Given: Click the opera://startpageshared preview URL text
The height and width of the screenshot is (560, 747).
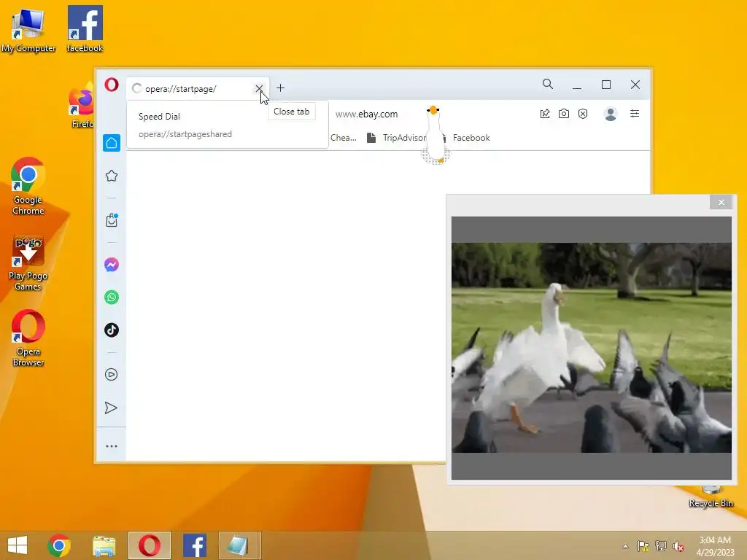Looking at the screenshot, I should (185, 134).
